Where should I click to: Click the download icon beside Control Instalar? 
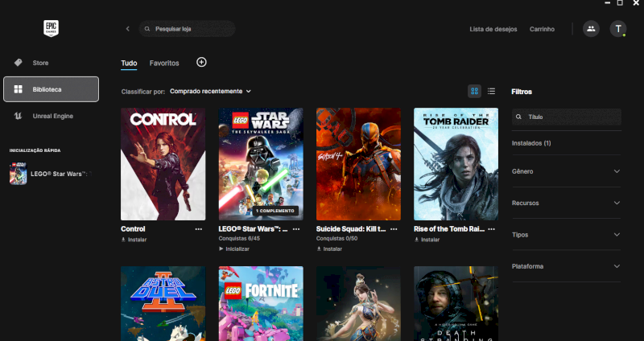[x=123, y=240]
